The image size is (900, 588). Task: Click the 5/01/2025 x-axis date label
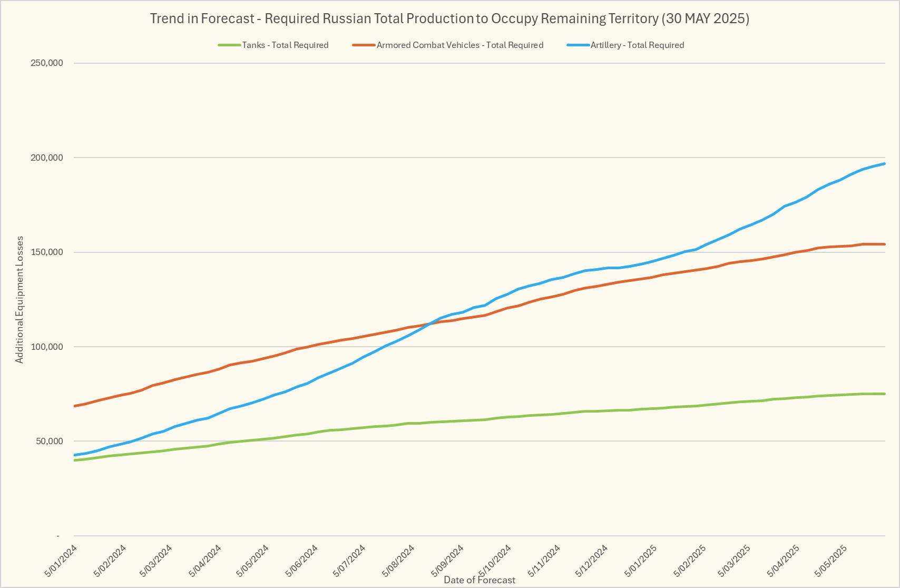pyautogui.click(x=641, y=560)
